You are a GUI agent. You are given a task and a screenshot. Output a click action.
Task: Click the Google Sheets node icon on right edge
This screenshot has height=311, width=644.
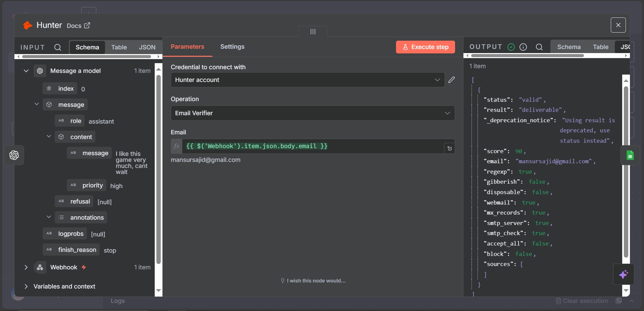[630, 155]
